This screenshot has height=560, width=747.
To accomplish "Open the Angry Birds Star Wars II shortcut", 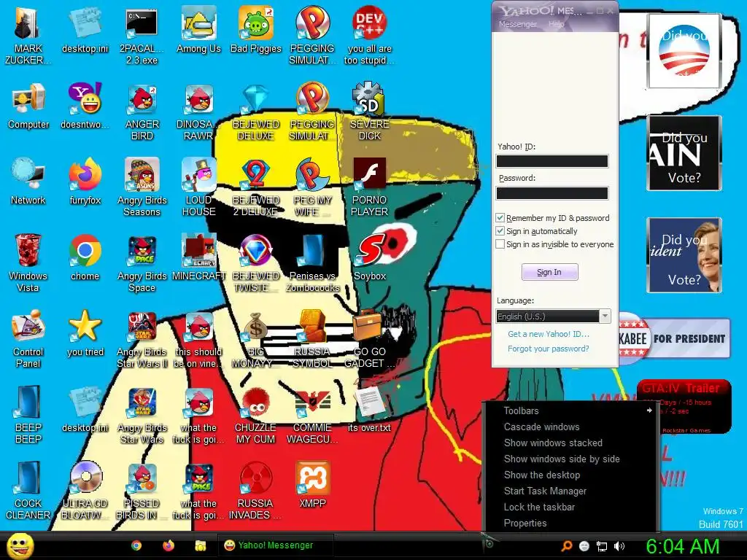I will 142,339.
